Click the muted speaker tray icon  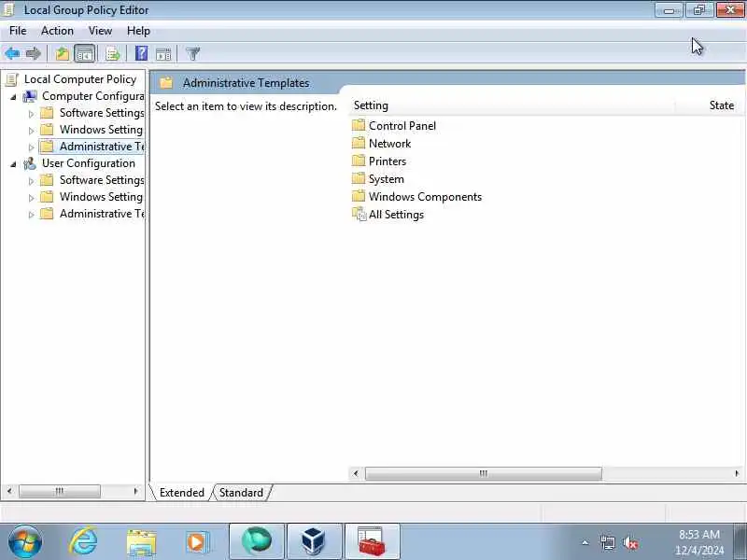(630, 542)
